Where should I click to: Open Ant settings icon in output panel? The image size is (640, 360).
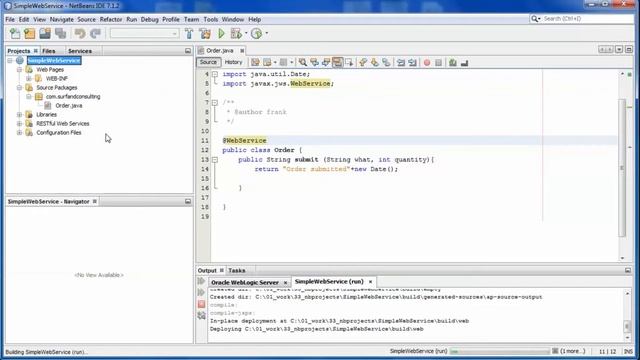pyautogui.click(x=201, y=316)
